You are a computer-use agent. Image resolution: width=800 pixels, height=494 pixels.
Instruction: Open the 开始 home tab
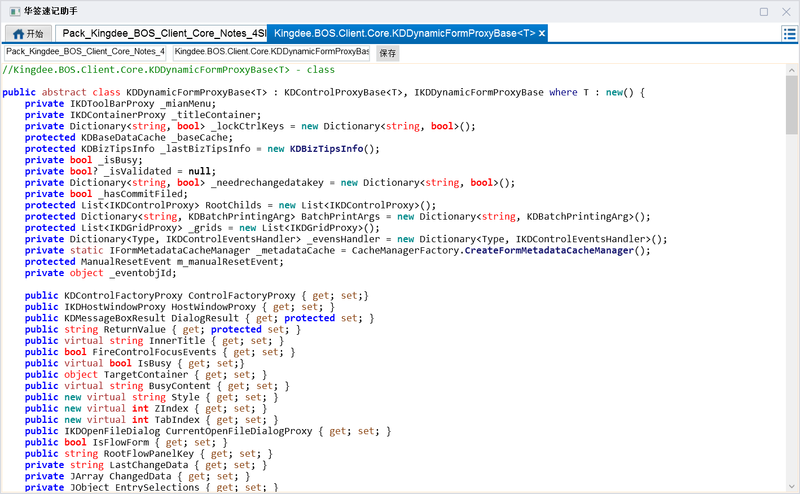(29, 34)
